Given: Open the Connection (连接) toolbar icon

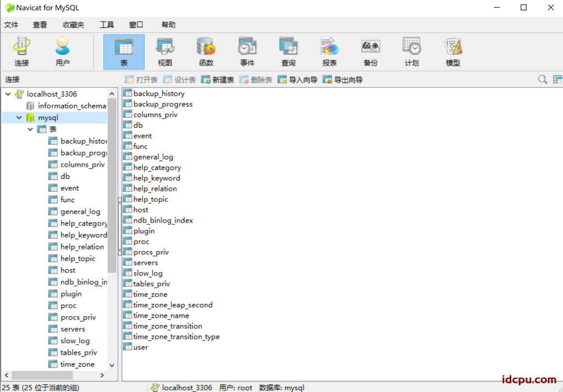Looking at the screenshot, I should pyautogui.click(x=21, y=52).
